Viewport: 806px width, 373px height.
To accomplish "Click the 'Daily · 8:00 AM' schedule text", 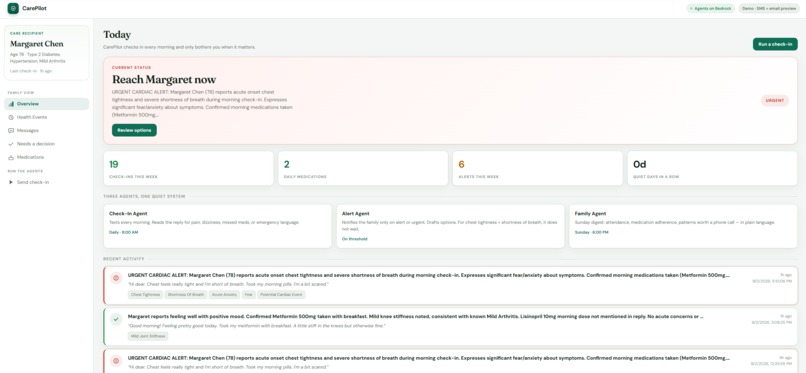I will coord(124,232).
